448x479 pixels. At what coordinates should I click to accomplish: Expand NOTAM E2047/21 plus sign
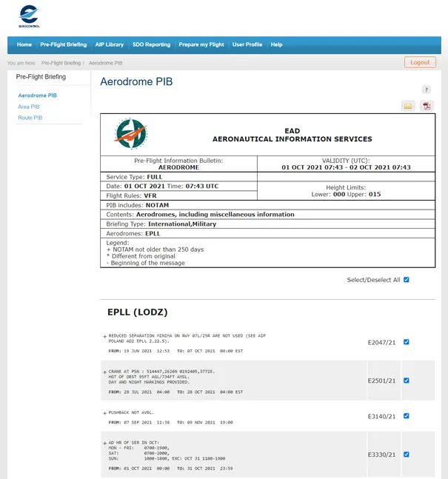coord(105,336)
